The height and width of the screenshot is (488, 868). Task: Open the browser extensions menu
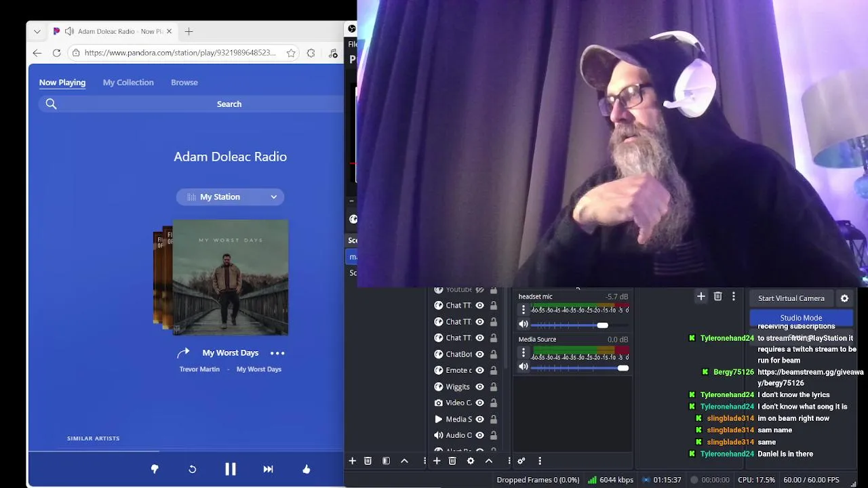[311, 53]
